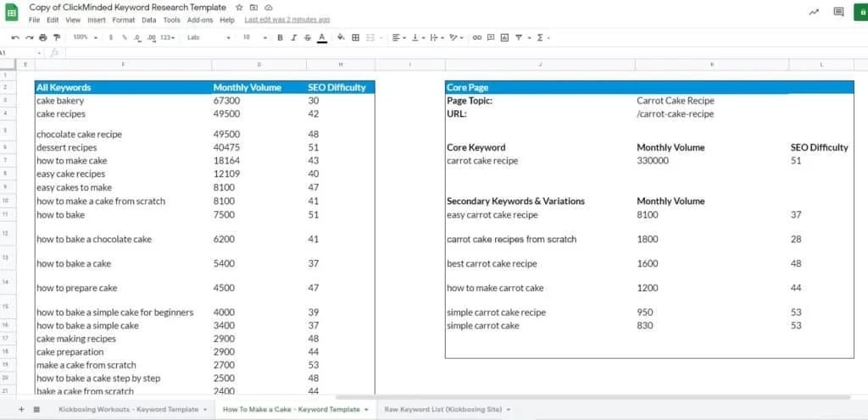Expand the font size dropdown
The height and width of the screenshot is (420, 868).
(253, 37)
